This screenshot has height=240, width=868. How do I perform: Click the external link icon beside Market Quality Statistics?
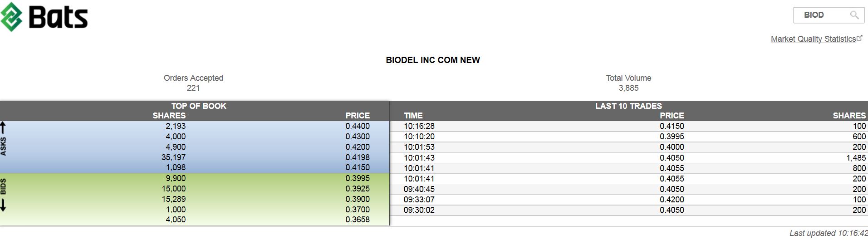859,38
